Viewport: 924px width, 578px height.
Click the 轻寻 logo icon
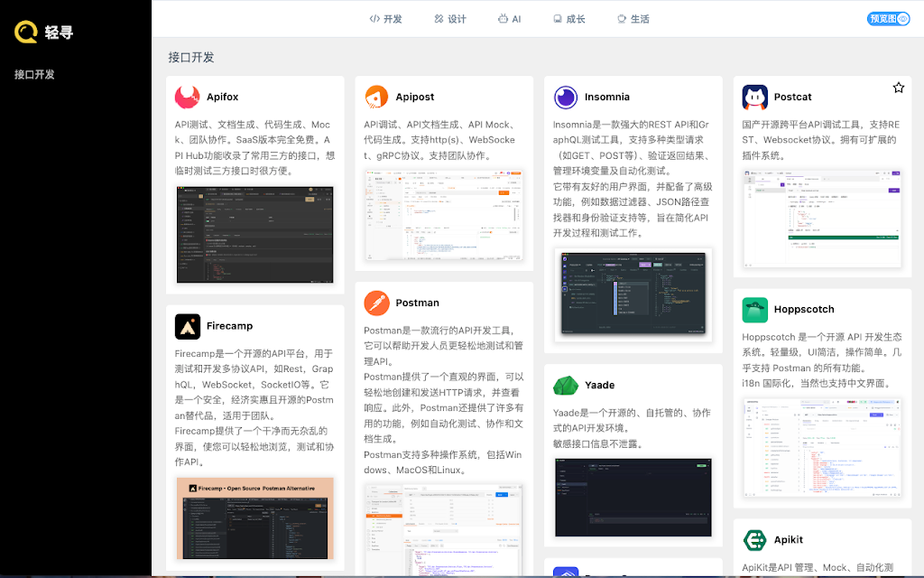click(26, 32)
